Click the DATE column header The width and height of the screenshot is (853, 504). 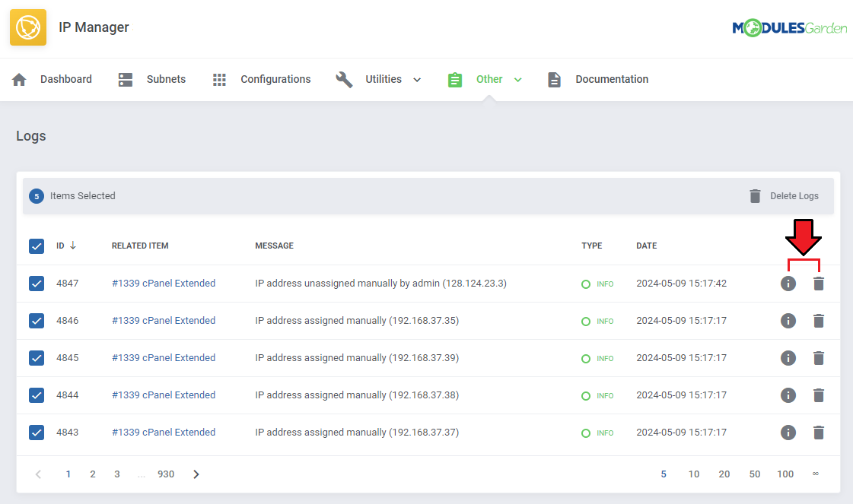point(646,246)
